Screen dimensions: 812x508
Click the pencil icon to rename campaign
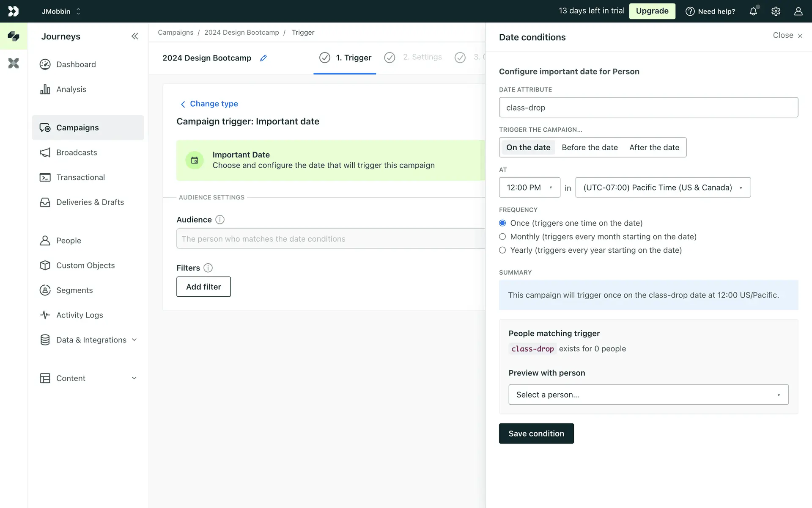tap(263, 58)
